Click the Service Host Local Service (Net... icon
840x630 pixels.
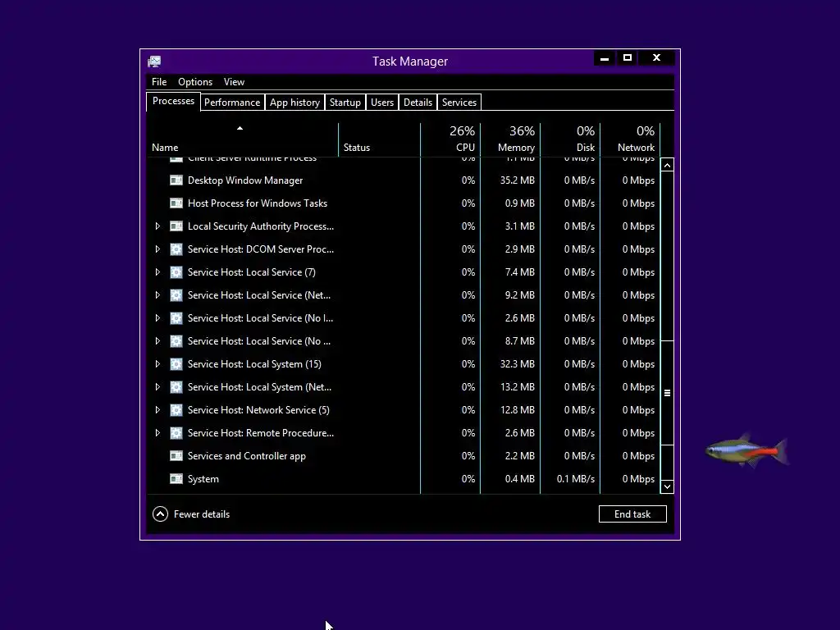pyautogui.click(x=176, y=295)
